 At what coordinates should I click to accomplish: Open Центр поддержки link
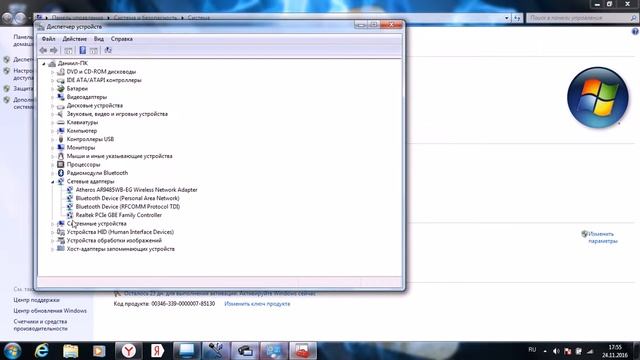point(36,300)
